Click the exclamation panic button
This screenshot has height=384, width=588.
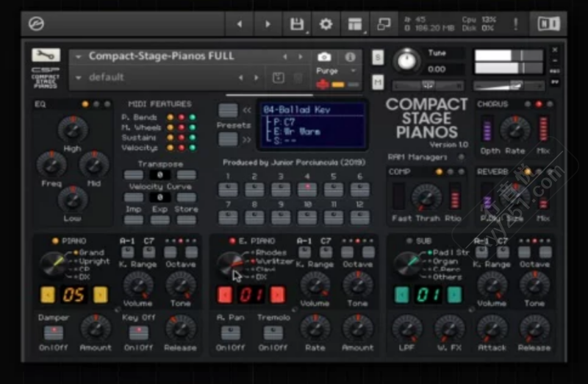pyautogui.click(x=516, y=24)
